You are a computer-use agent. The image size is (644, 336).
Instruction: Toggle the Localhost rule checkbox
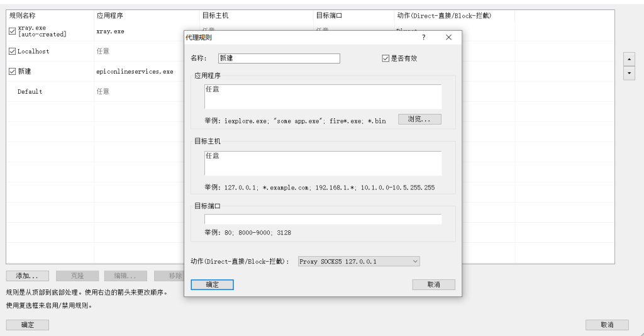coord(13,52)
